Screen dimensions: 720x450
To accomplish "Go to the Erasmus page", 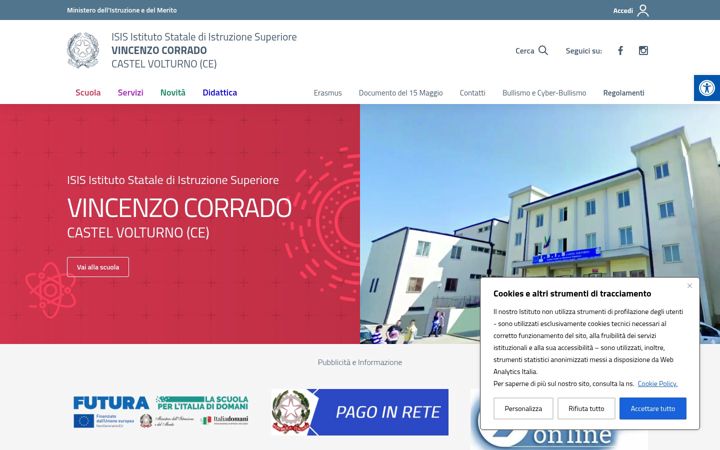I will [328, 93].
